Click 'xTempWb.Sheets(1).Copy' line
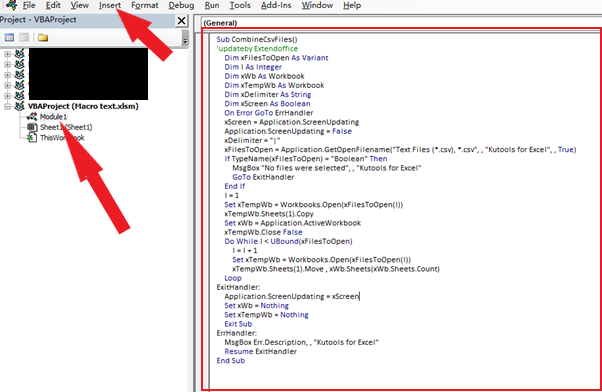The image size is (602, 392). [x=269, y=214]
